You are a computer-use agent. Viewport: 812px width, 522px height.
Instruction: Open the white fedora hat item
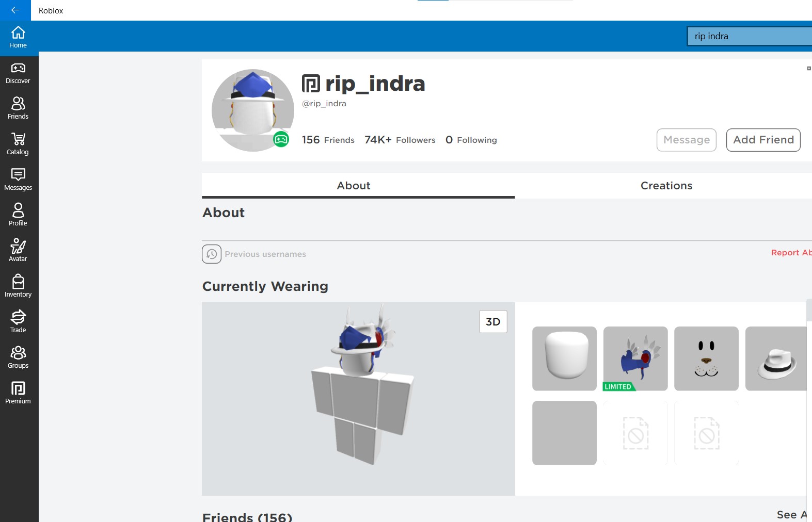[x=776, y=358]
